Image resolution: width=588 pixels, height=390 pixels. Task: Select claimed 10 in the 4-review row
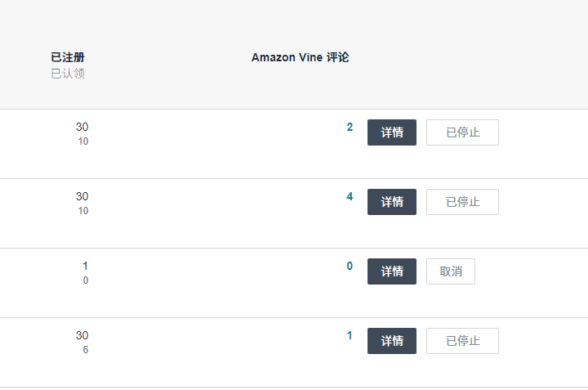click(82, 211)
